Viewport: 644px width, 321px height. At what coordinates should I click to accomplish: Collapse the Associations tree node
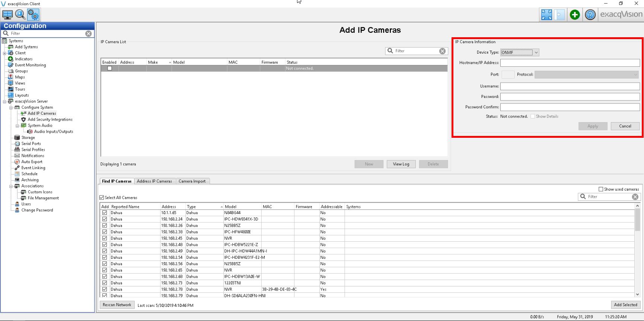click(x=11, y=186)
